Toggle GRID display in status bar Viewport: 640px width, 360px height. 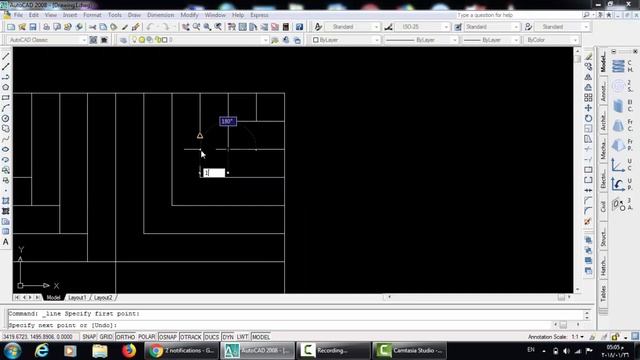(x=106, y=337)
